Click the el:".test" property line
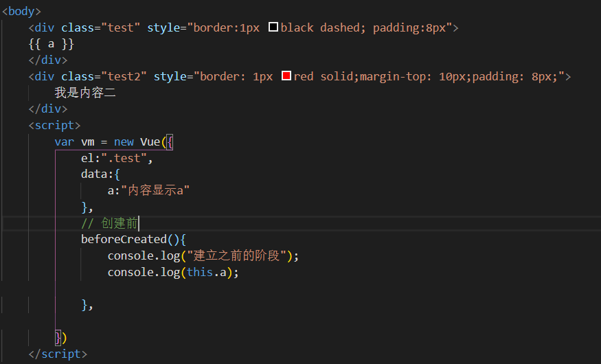Screen dimensions: 601x364 point(117,158)
